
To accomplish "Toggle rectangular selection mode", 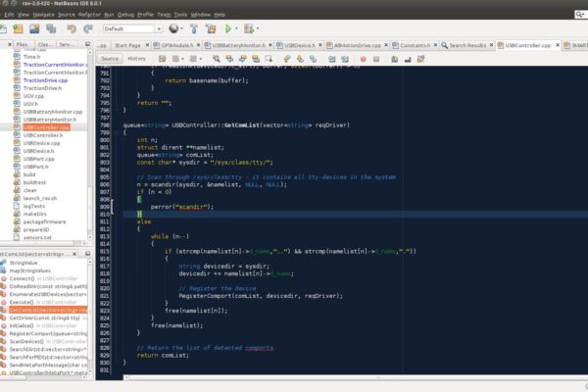I will [x=269, y=59].
